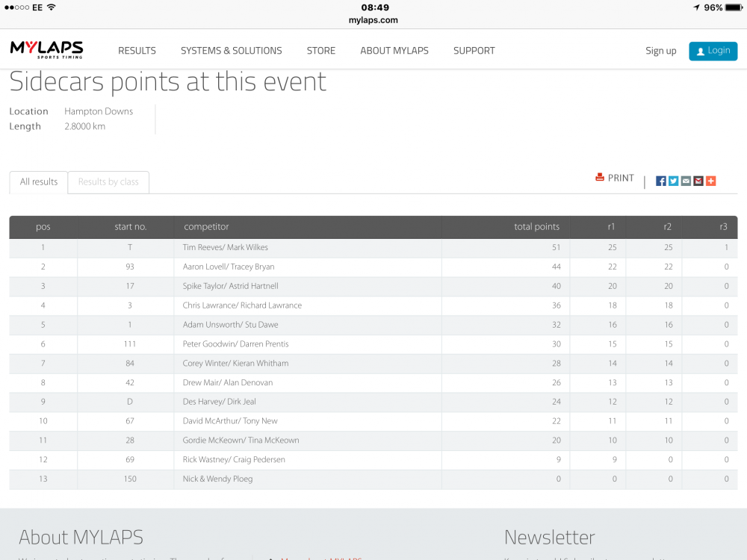Tap the mylaps.com address bar
Screen dimensions: 747x560
tap(373, 20)
